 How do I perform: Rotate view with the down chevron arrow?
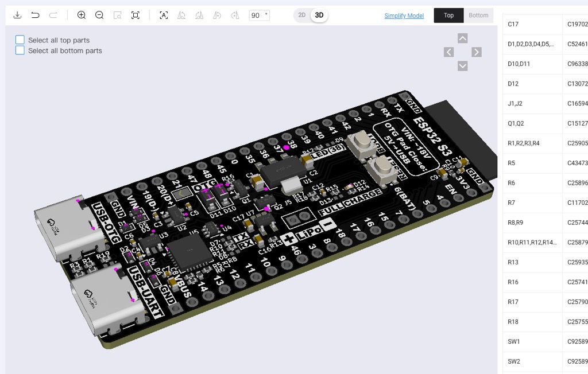(462, 66)
